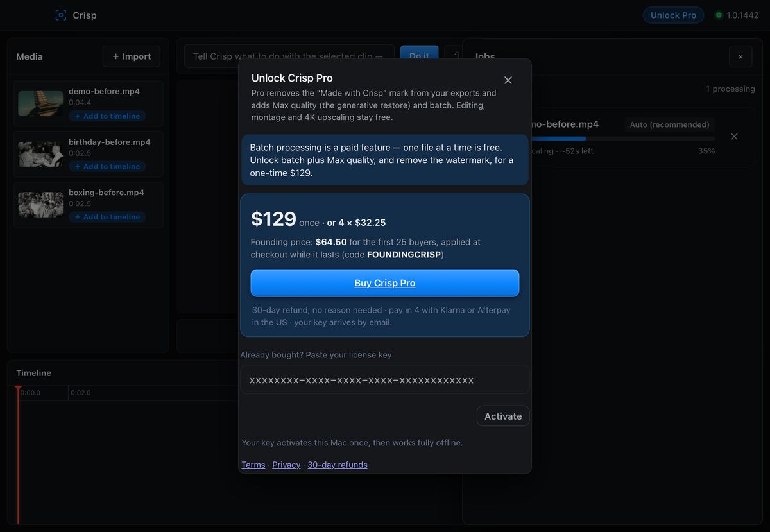The width and height of the screenshot is (770, 532).
Task: Click the Timeline panel heading
Action: [33, 373]
